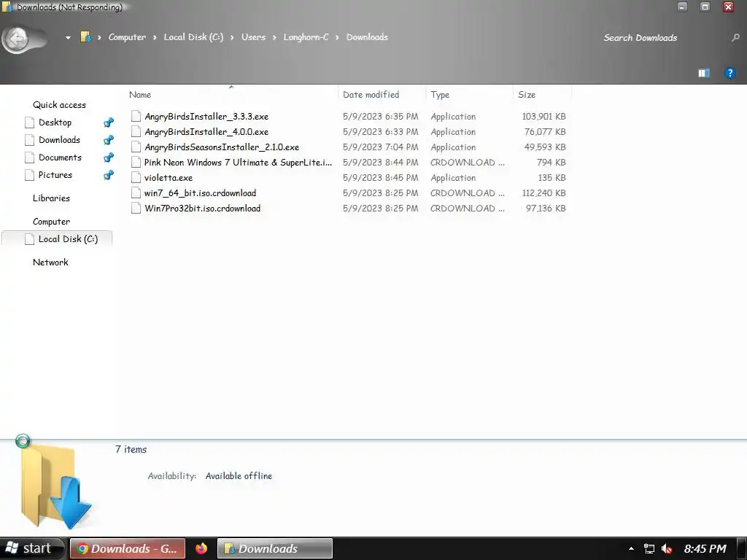The width and height of the screenshot is (747, 560).
Task: Click the Downloads breadcrumb in address bar
Action: [368, 37]
